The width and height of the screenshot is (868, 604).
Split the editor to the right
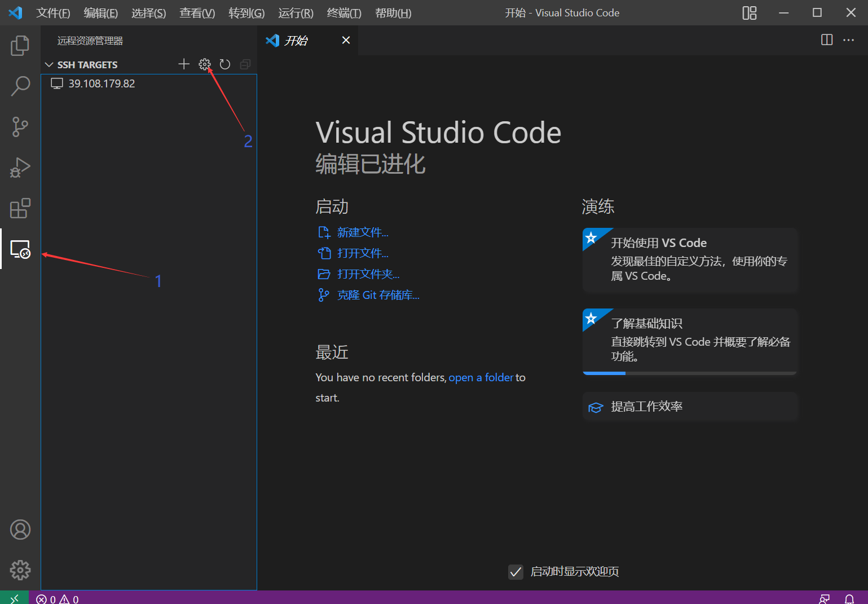[827, 40]
